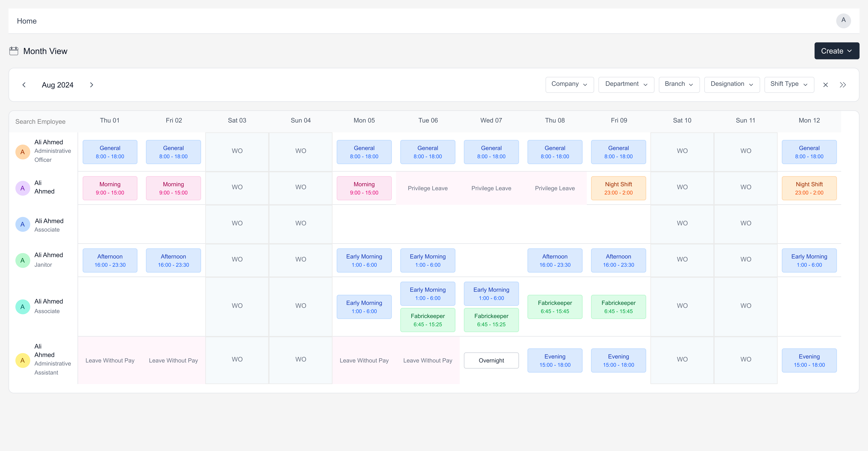Focus the Search Employee field

[x=40, y=122]
